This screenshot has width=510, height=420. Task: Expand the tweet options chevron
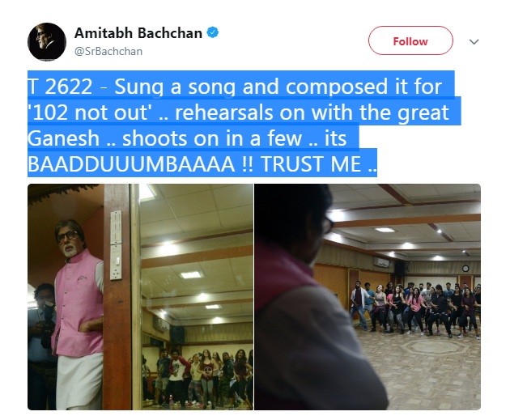point(474,41)
